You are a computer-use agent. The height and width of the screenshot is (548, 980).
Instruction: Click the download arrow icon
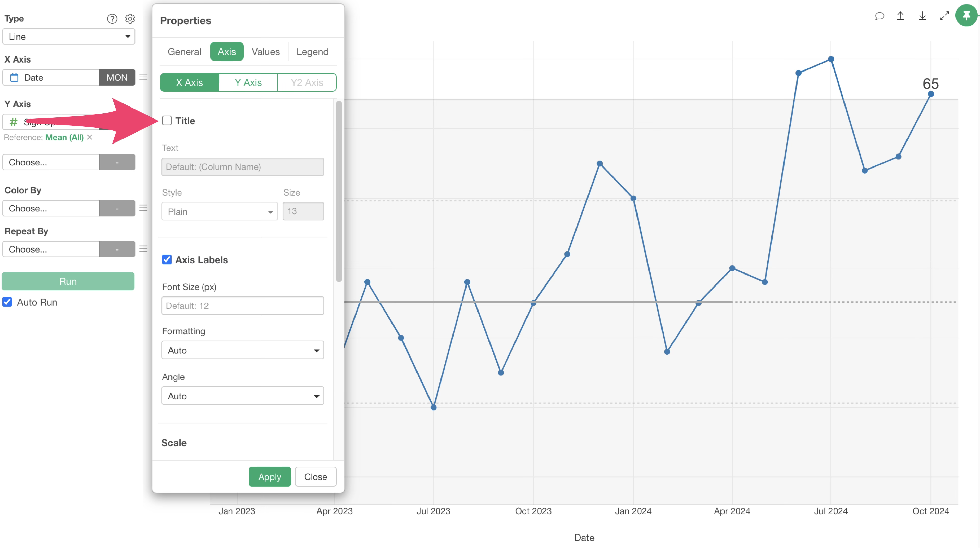(922, 16)
